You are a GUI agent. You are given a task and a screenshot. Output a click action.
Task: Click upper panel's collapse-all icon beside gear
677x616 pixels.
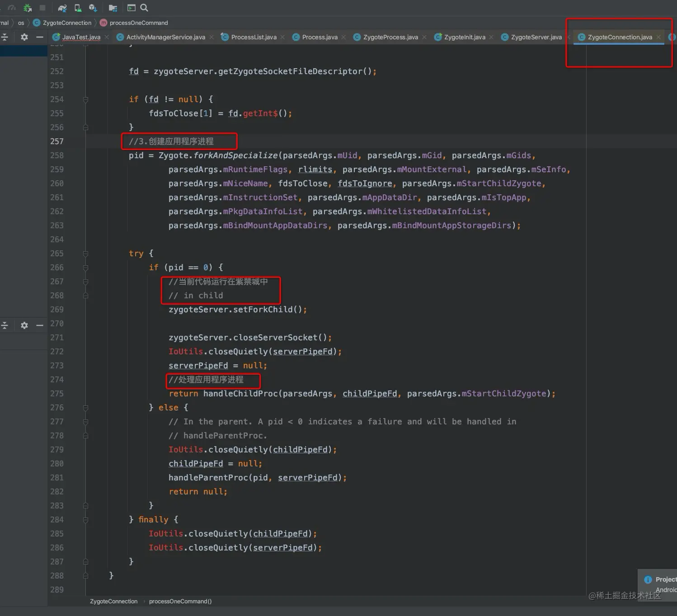pos(5,37)
